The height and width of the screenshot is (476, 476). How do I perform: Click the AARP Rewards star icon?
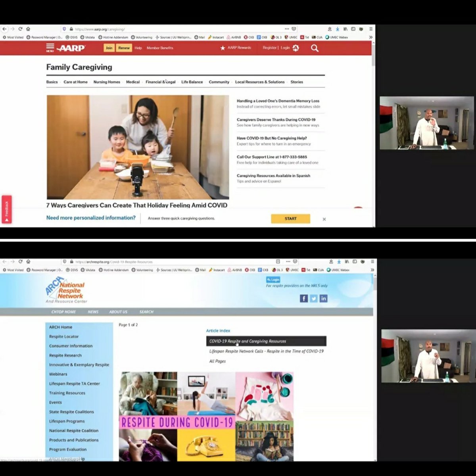(223, 48)
